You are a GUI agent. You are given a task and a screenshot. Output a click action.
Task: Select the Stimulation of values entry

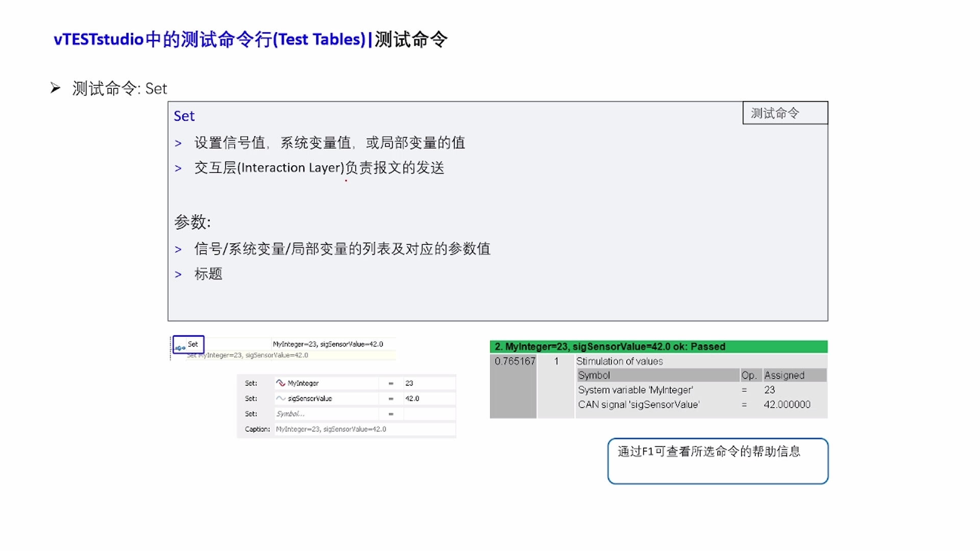point(620,361)
